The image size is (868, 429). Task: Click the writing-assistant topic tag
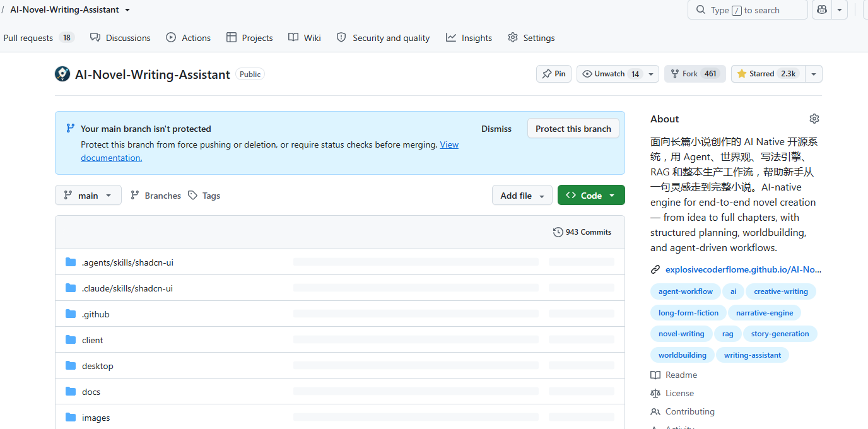(753, 355)
